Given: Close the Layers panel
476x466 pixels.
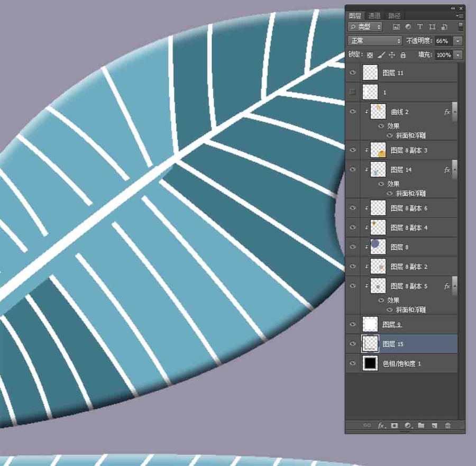Looking at the screenshot, I should pos(461,8).
